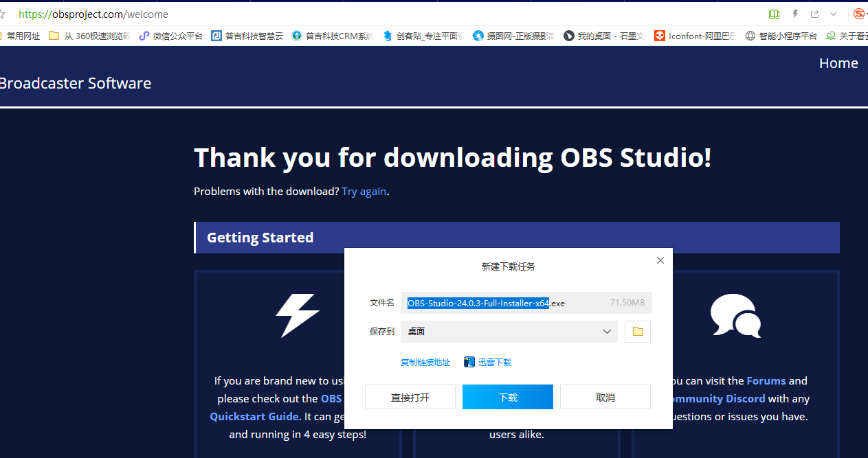Click the Thank you for downloading heading
868x458 pixels.
(x=453, y=158)
